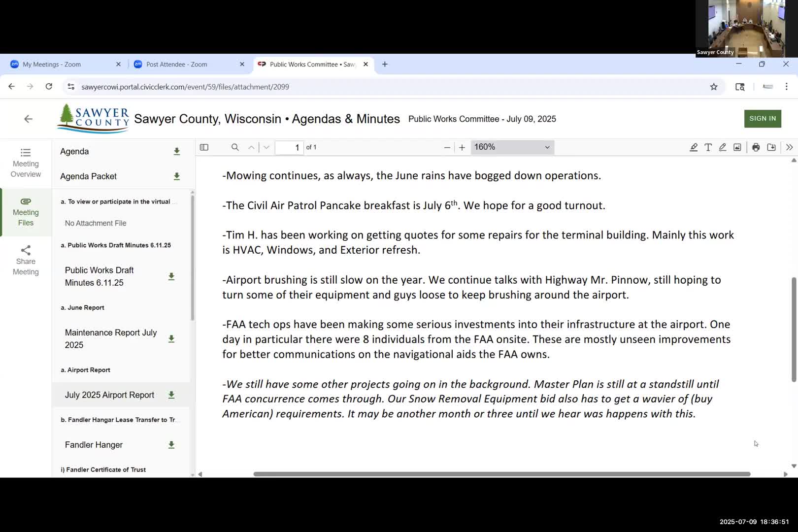Image resolution: width=798 pixels, height=532 pixels.
Task: Open the find-in-document search icon
Action: pyautogui.click(x=235, y=147)
